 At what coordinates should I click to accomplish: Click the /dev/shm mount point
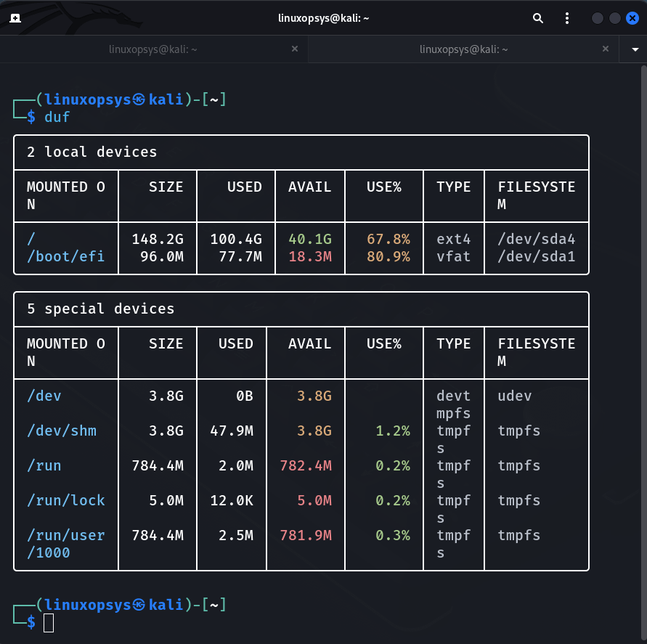pos(62,431)
